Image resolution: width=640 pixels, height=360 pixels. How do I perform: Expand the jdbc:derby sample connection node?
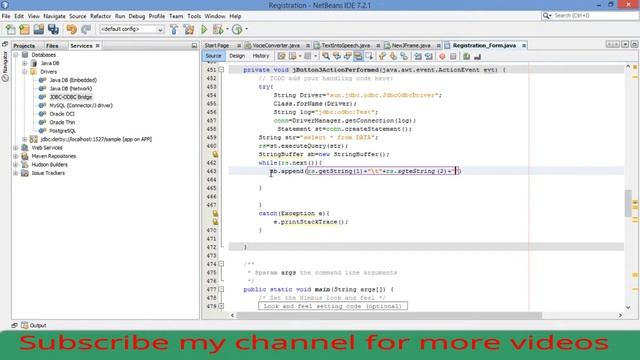pos(24,139)
